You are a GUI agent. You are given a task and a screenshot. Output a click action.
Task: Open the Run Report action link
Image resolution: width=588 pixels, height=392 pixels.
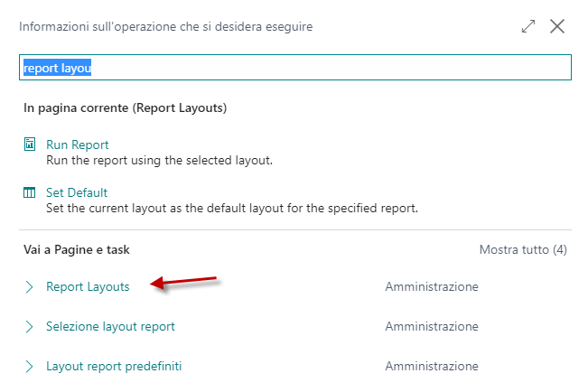pos(78,145)
